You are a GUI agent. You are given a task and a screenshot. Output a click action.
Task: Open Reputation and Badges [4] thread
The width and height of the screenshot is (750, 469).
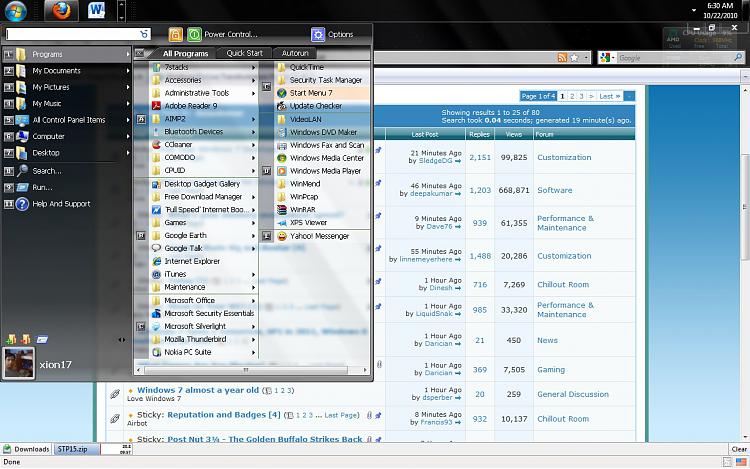point(224,414)
